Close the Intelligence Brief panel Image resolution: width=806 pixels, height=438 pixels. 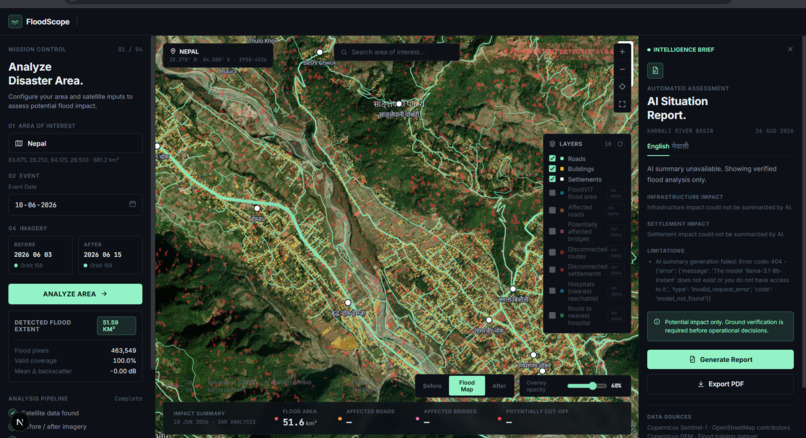(790, 49)
